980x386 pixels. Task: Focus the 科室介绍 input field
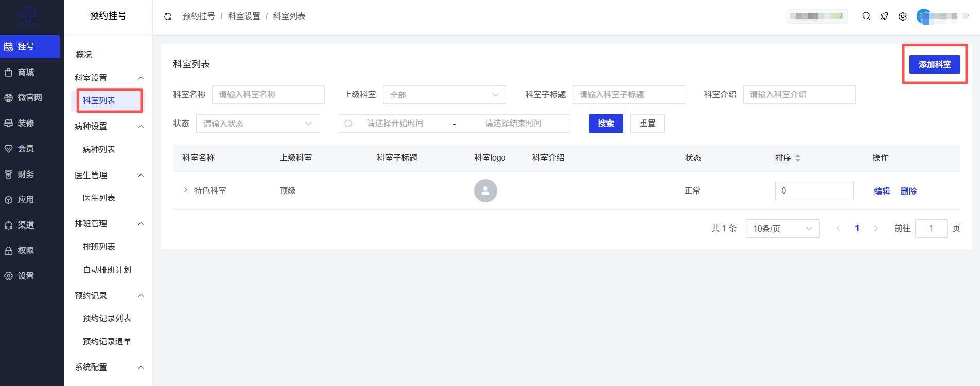point(799,94)
